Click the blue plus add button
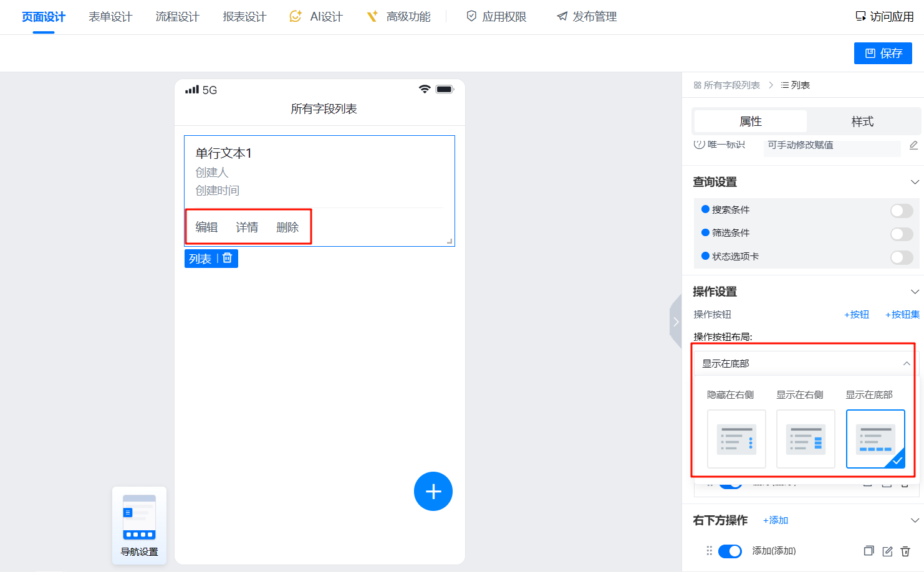 coord(433,491)
